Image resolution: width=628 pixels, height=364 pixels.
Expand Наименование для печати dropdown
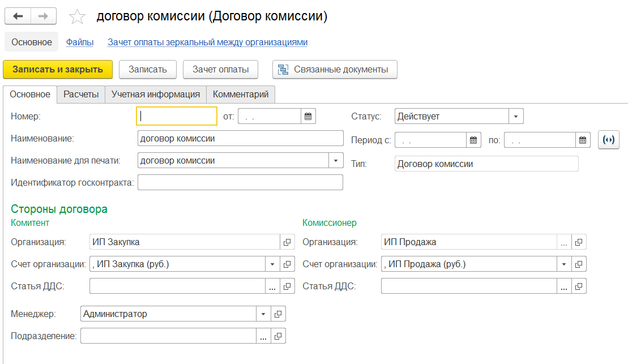click(336, 161)
